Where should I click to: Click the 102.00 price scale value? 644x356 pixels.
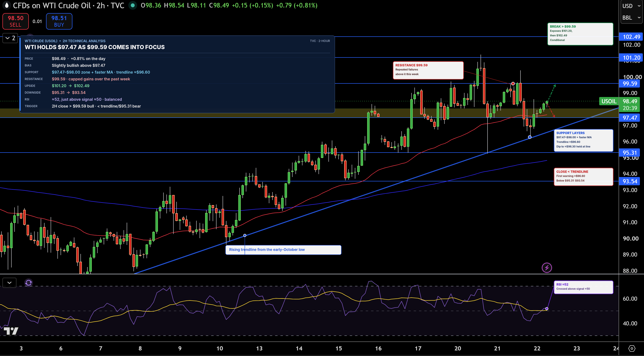pyautogui.click(x=631, y=45)
